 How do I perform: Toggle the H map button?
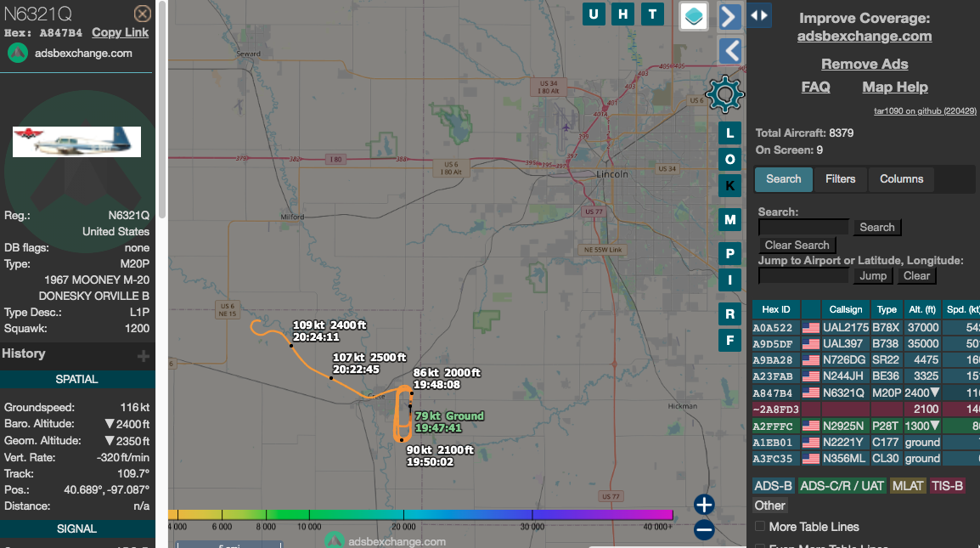tap(623, 14)
